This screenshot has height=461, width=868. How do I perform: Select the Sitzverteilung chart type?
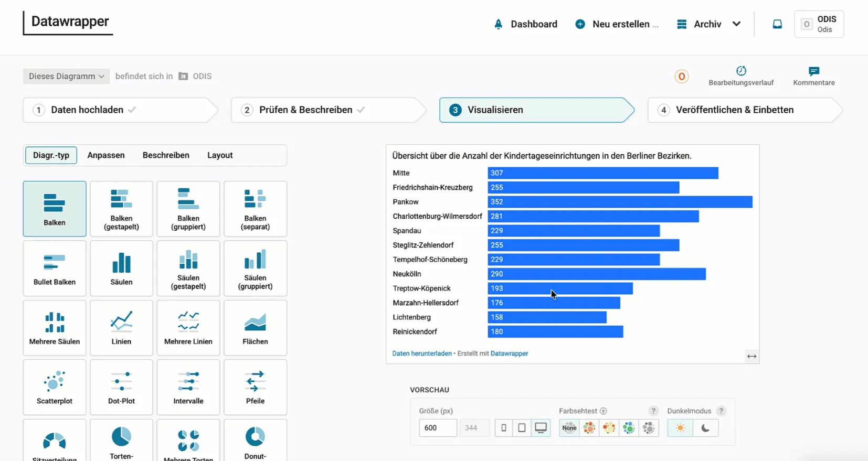(55, 441)
